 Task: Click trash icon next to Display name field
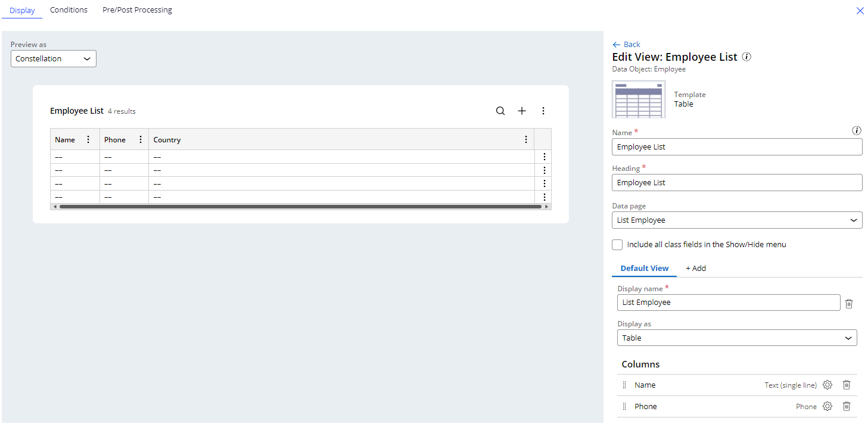[848, 303]
